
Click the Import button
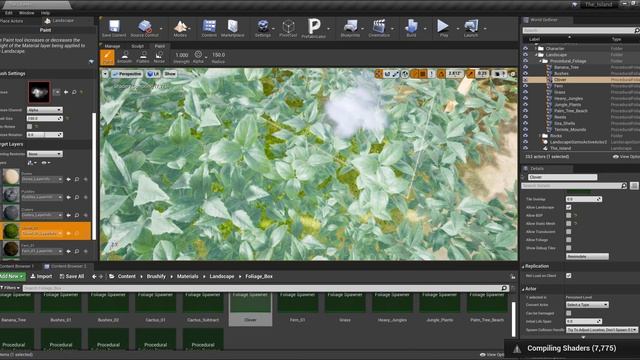[x=41, y=276]
